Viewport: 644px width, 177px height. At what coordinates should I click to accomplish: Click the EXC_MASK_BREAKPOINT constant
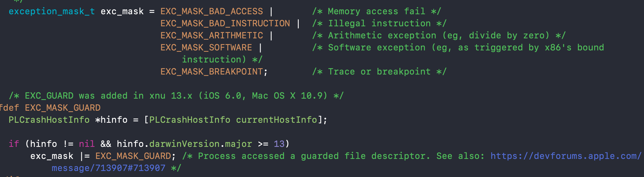click(x=212, y=72)
